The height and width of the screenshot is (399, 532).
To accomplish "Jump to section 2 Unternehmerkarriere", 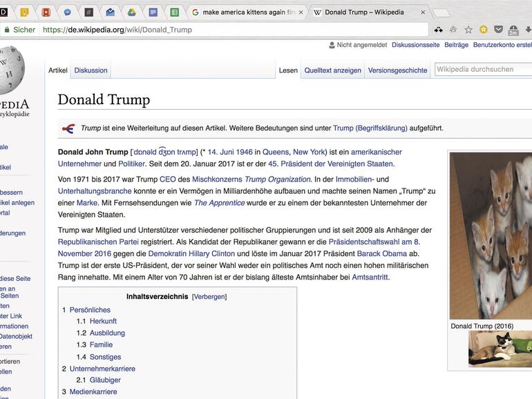I will coord(102,369).
